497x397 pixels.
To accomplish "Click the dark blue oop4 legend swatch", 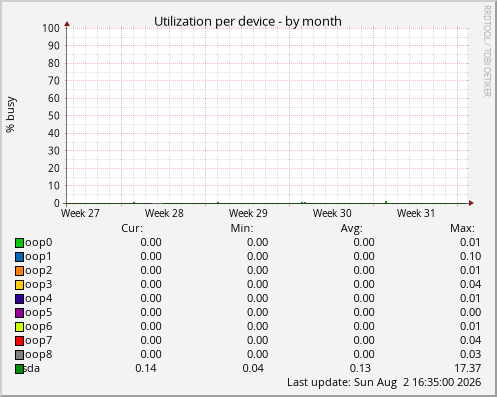I will 19,299.
